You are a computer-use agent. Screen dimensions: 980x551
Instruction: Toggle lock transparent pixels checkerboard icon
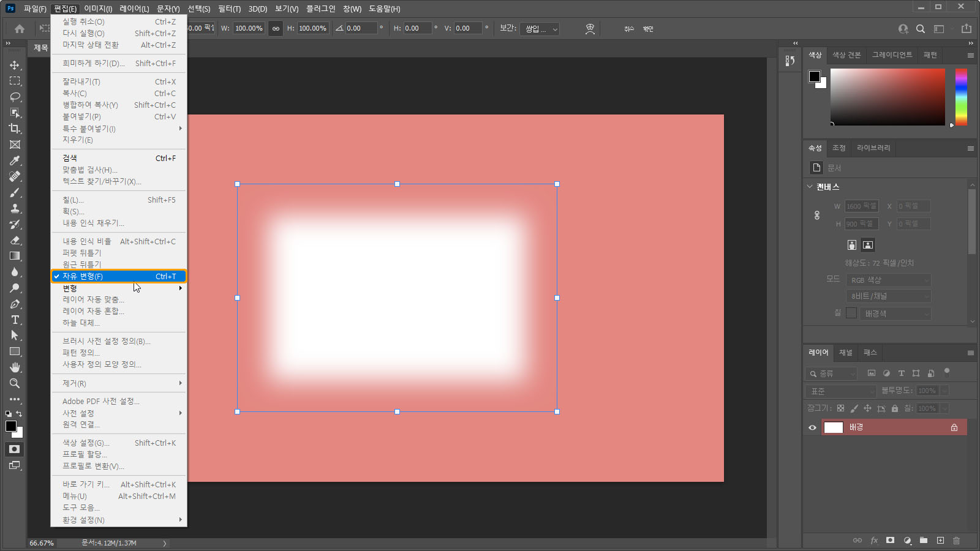840,408
